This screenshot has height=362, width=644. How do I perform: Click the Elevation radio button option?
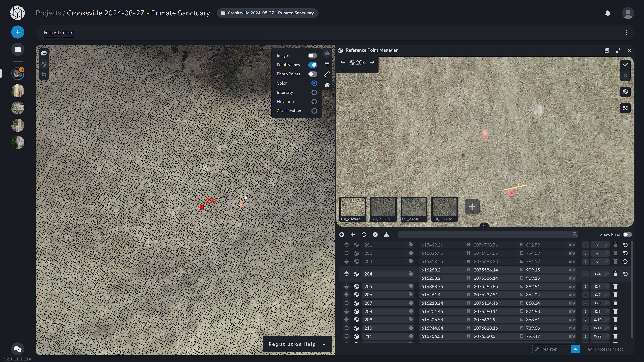tap(314, 101)
